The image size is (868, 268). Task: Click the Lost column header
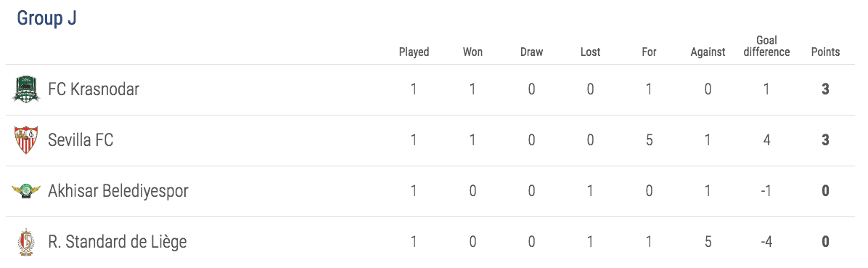coord(590,52)
